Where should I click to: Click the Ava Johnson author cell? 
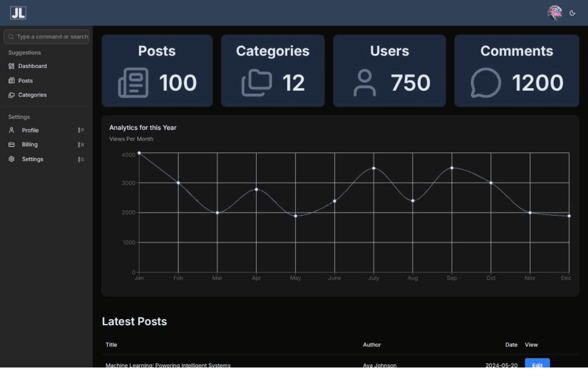point(380,365)
